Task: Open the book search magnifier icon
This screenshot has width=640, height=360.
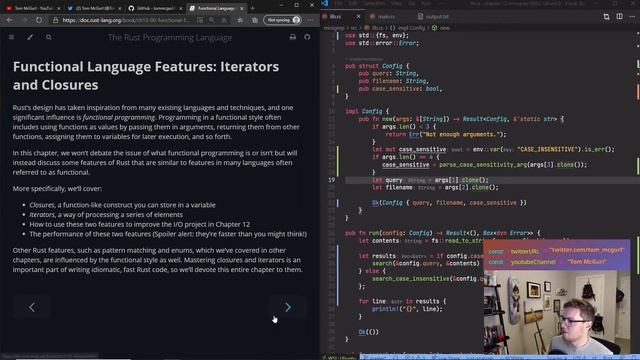Action: 49,37
